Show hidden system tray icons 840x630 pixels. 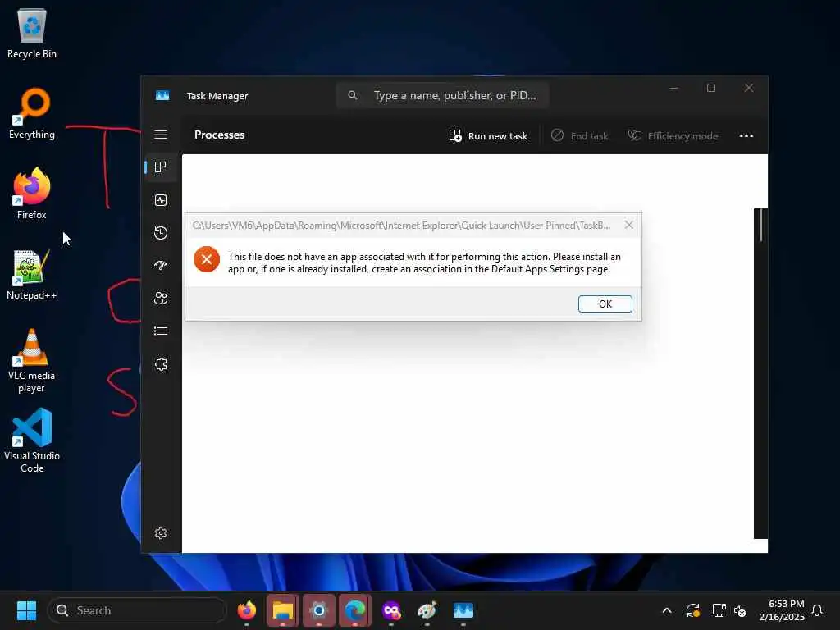pos(666,610)
